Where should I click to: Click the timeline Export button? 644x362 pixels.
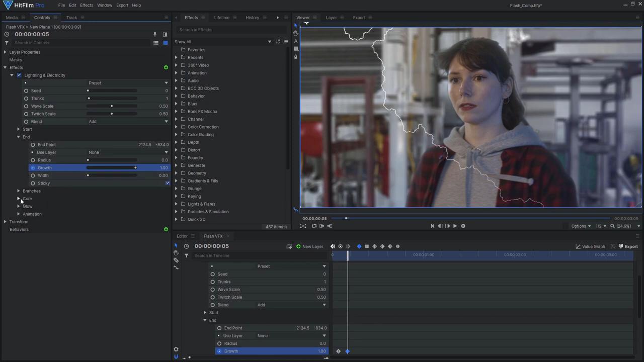(628, 246)
